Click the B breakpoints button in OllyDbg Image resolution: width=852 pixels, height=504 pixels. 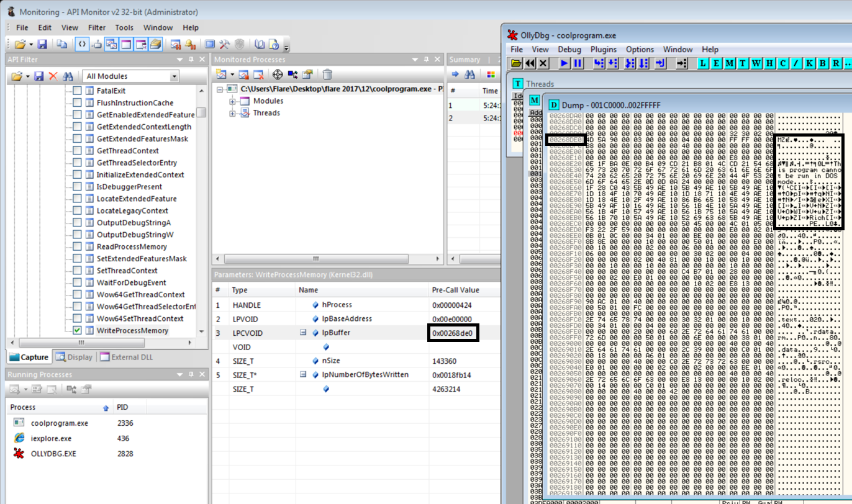click(x=822, y=63)
